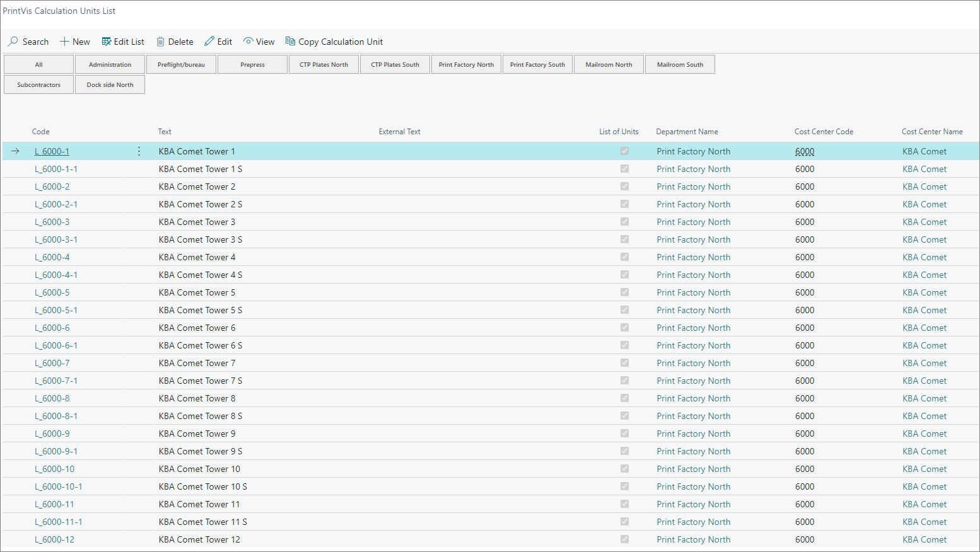980x552 pixels.
Task: Select row code L_6000-11-1
Action: tap(59, 522)
